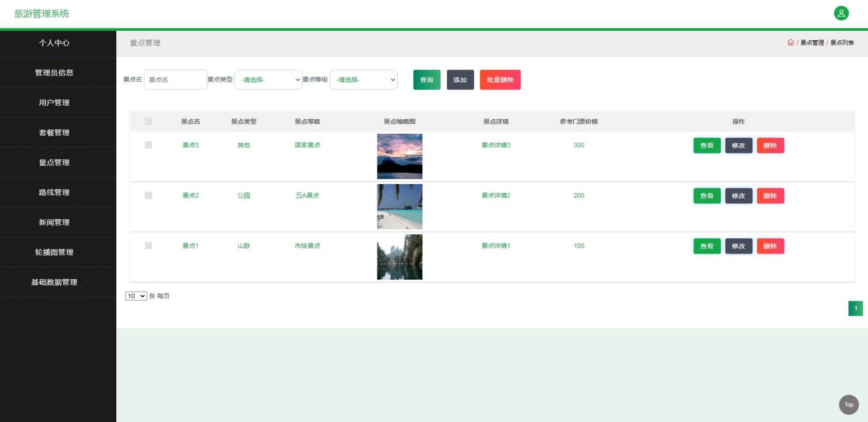The image size is (868, 422).
Task: Edit 景点2 with the 修改 button
Action: click(739, 196)
